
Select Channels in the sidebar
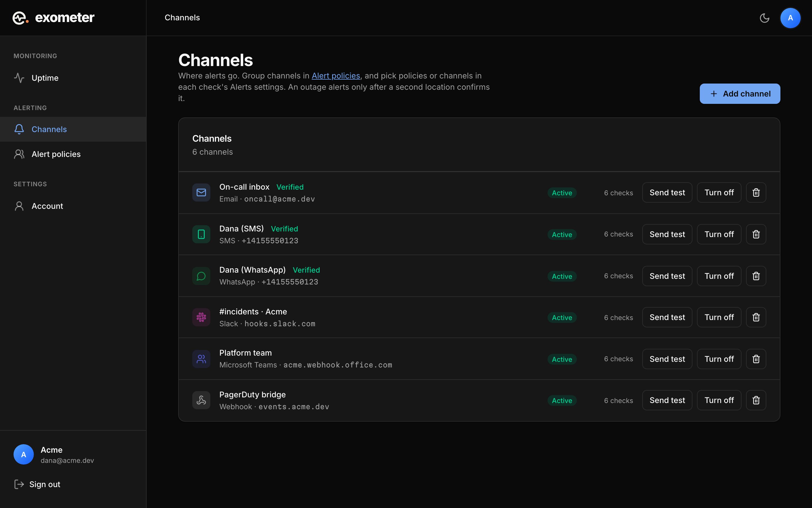coord(73,129)
